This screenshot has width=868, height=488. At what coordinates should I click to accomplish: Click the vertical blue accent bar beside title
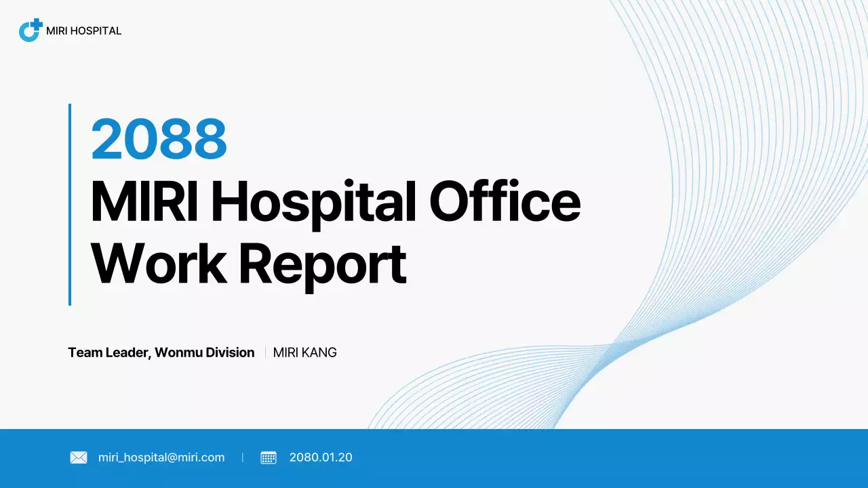click(x=70, y=203)
